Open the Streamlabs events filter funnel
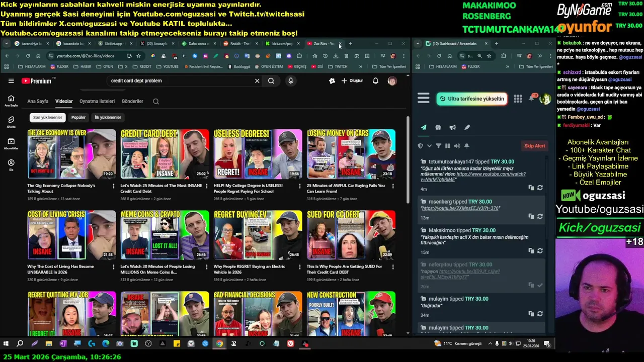 coord(438,146)
